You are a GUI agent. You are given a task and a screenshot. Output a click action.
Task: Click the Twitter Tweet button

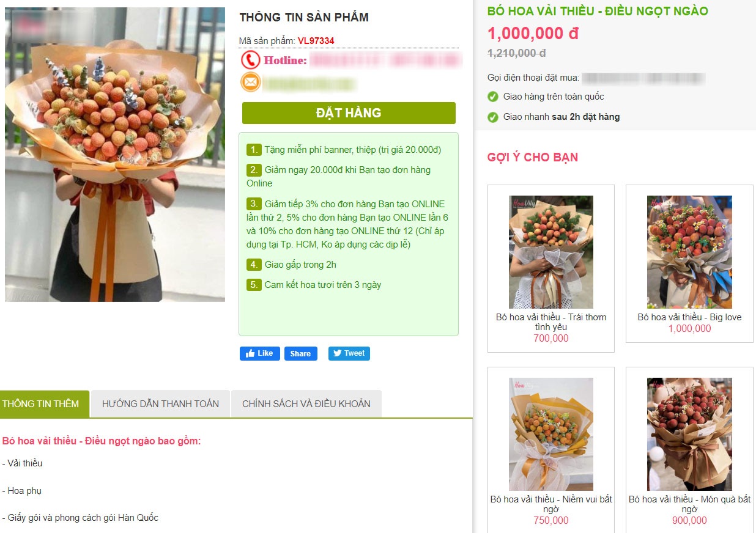click(349, 353)
